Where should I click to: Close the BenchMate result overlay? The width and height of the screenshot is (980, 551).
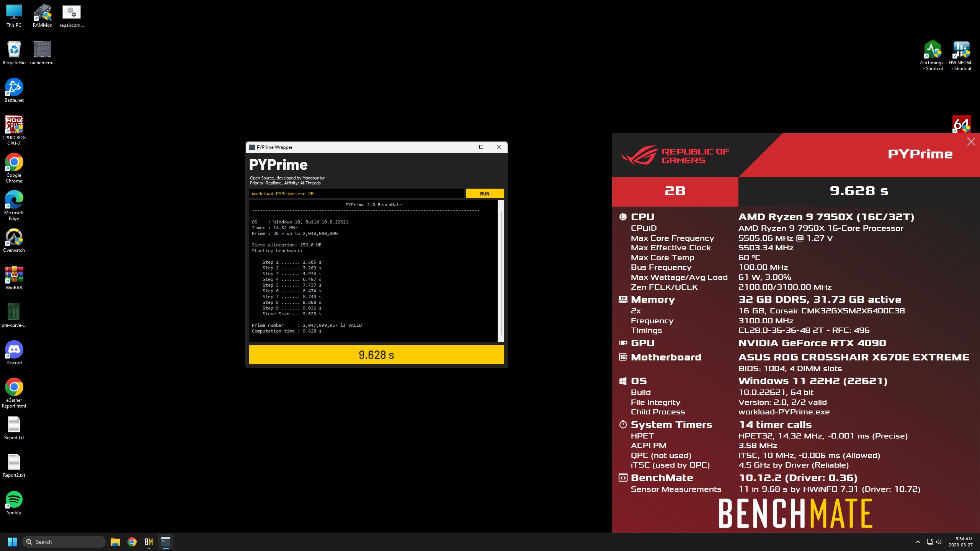click(x=971, y=142)
